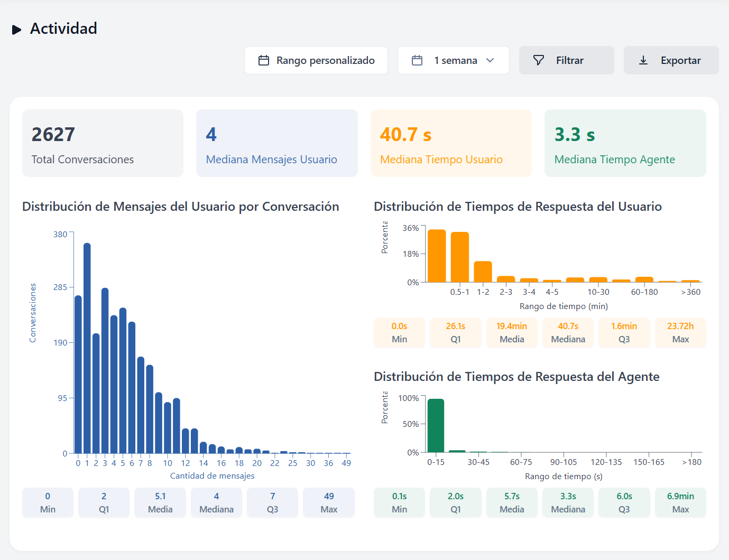Expand the 1 semana dropdown chevron
Image resolution: width=729 pixels, height=560 pixels.
[490, 60]
